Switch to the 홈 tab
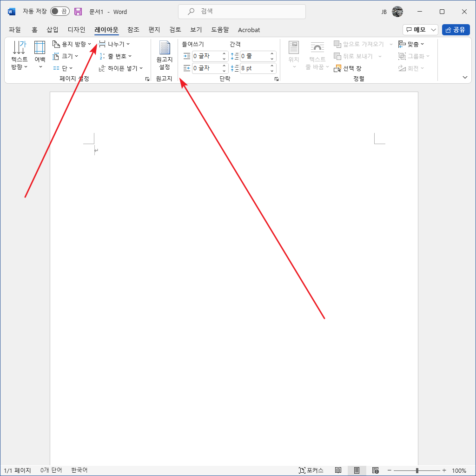The height and width of the screenshot is (476, 476). point(34,30)
